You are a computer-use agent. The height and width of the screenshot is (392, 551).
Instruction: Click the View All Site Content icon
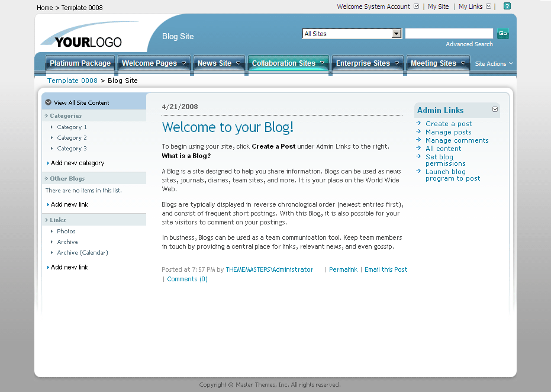[48, 101]
